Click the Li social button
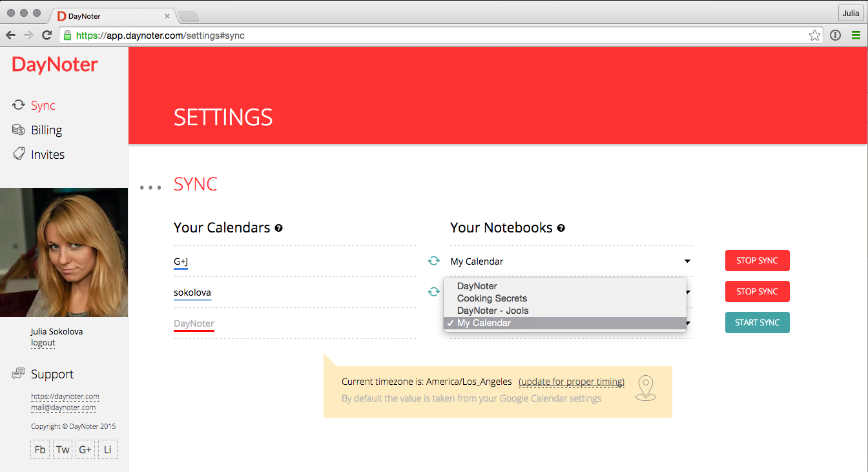The height and width of the screenshot is (472, 868). (108, 449)
